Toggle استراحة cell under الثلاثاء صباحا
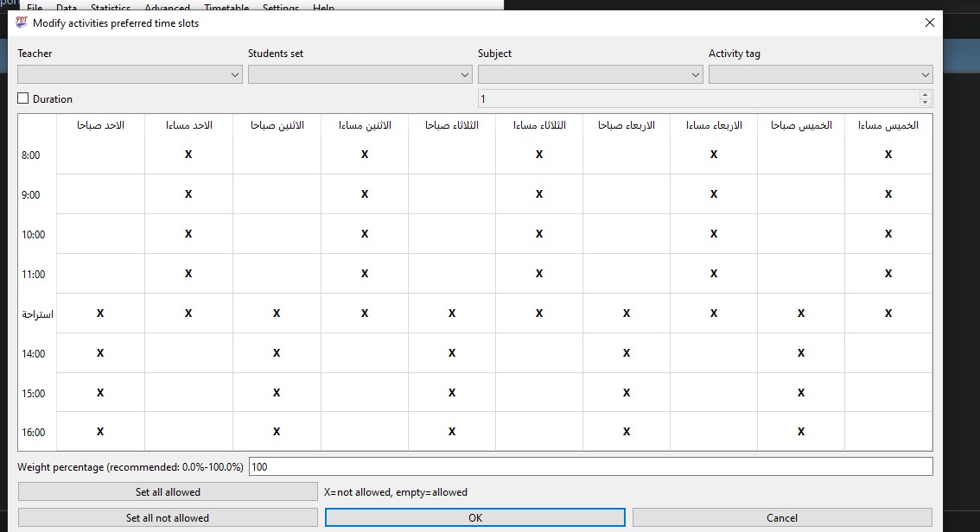 coord(452,313)
